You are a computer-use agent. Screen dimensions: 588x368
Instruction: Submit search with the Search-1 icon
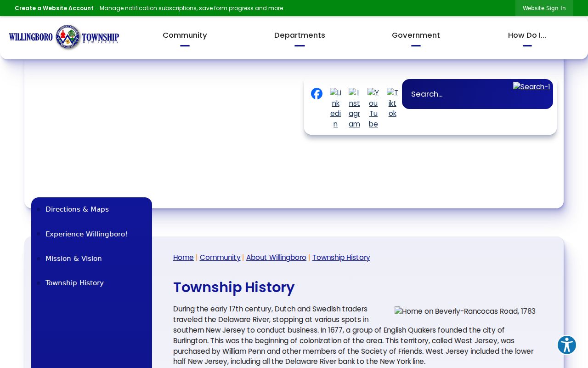tap(531, 87)
